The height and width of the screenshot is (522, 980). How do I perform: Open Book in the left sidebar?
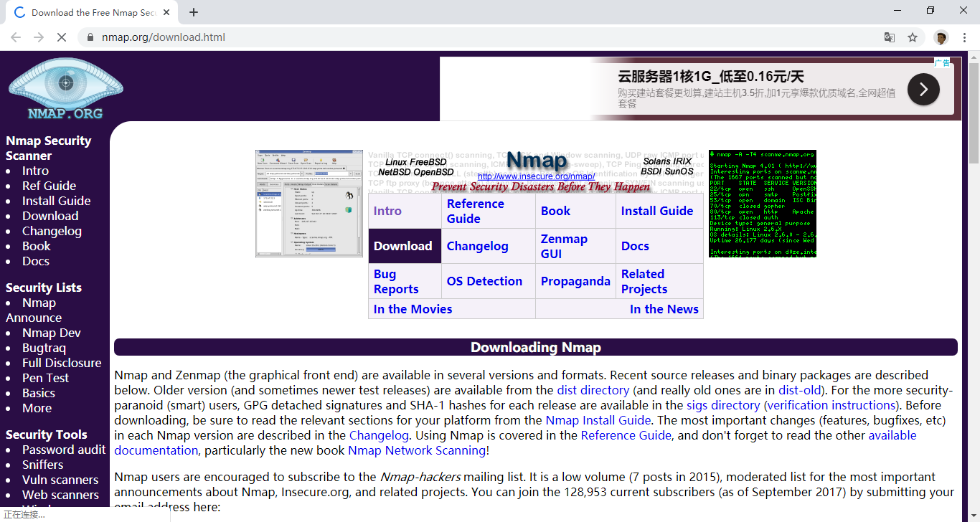point(37,246)
